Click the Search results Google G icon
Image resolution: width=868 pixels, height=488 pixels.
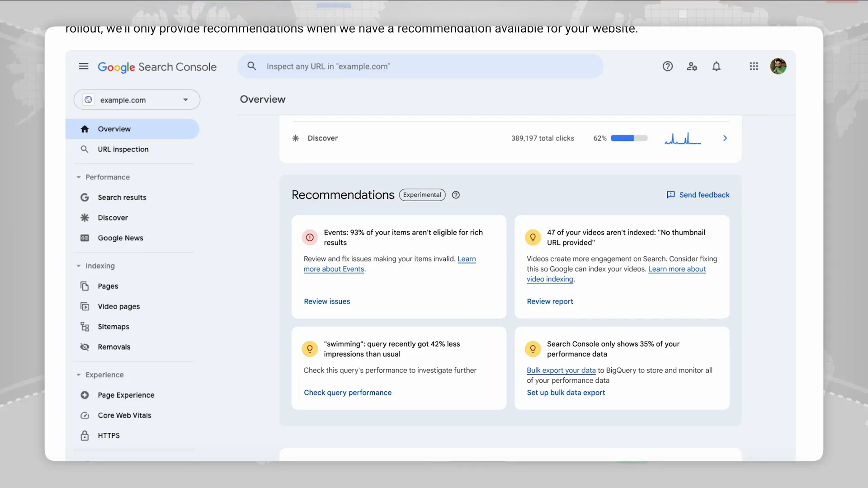point(85,197)
